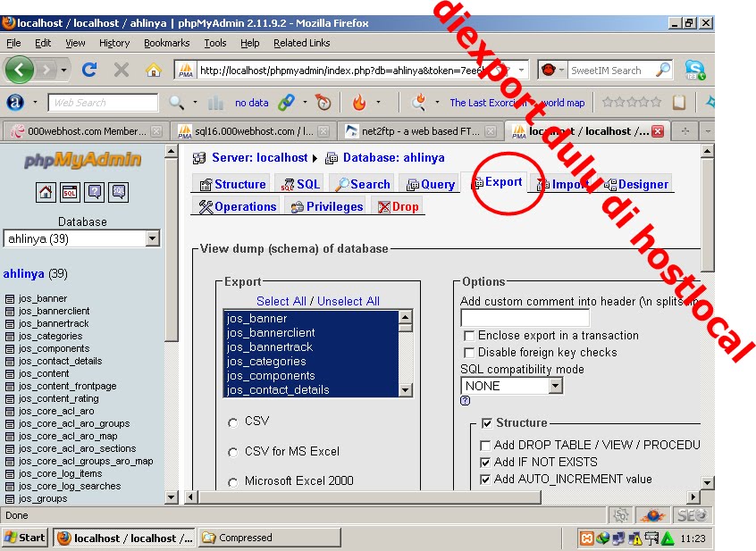Close the localhost browser tab
Viewport: 756px width, 551px height.
pos(658,131)
